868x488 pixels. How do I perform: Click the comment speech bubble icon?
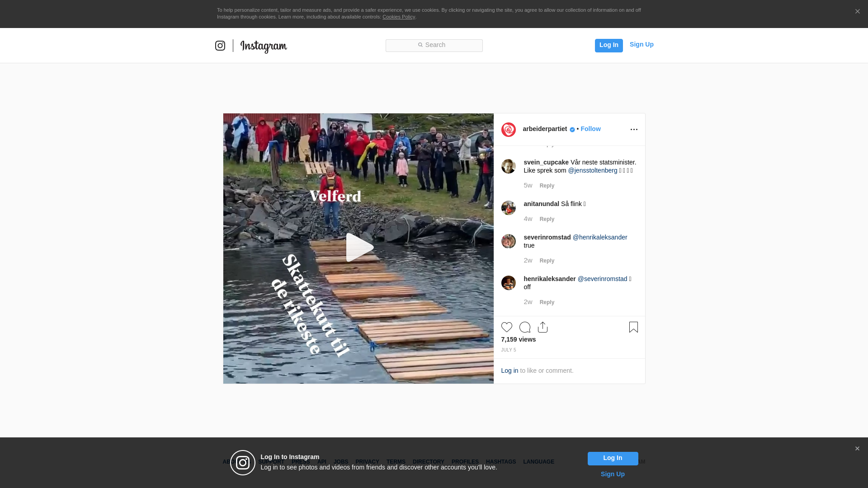coord(525,327)
